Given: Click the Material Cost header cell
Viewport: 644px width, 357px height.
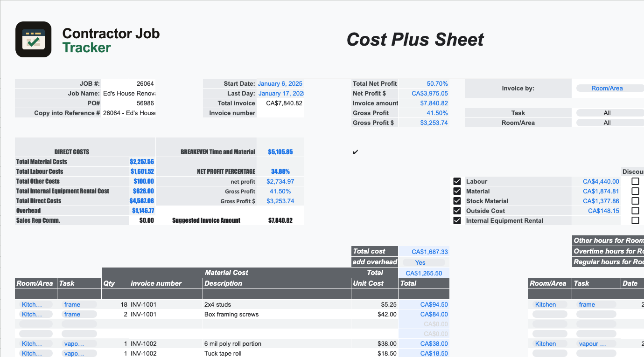Looking at the screenshot, I should tap(226, 273).
